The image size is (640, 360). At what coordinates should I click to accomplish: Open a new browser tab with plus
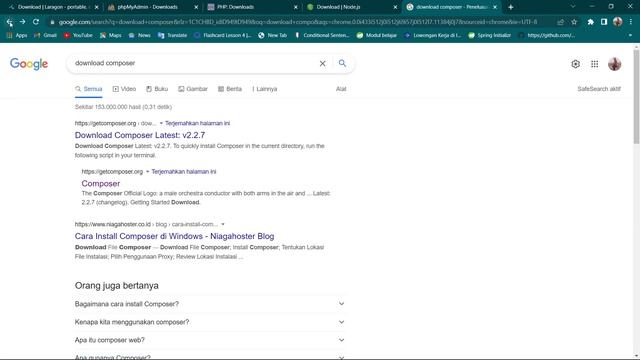511,7
